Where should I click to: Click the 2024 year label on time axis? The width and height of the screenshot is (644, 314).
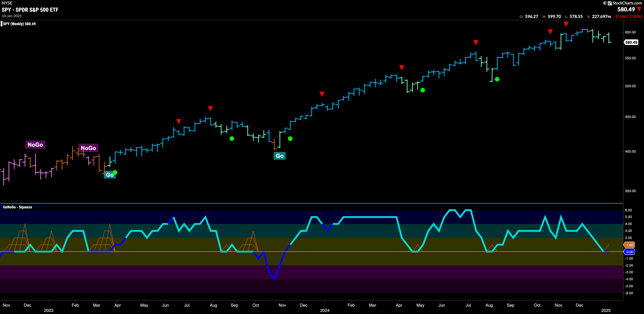325,311
